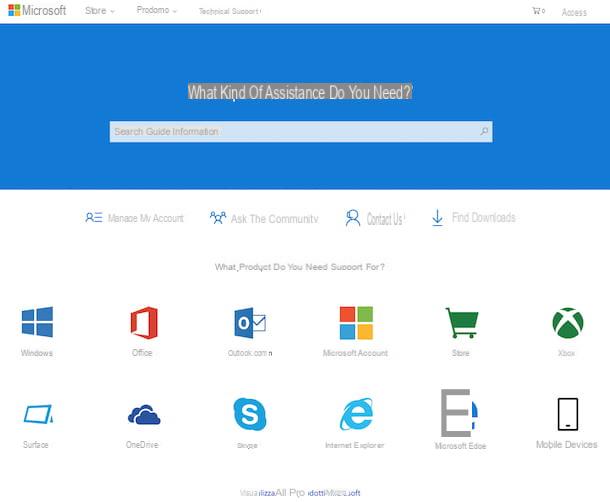Click the Windows label text
Screen dimensions: 610x502
pyautogui.click(x=37, y=353)
